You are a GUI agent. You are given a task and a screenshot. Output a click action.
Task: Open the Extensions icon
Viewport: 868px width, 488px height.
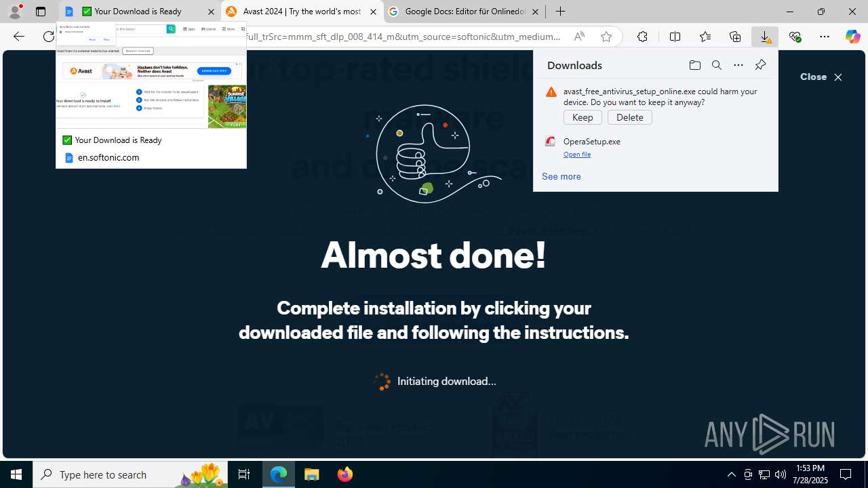coord(642,37)
